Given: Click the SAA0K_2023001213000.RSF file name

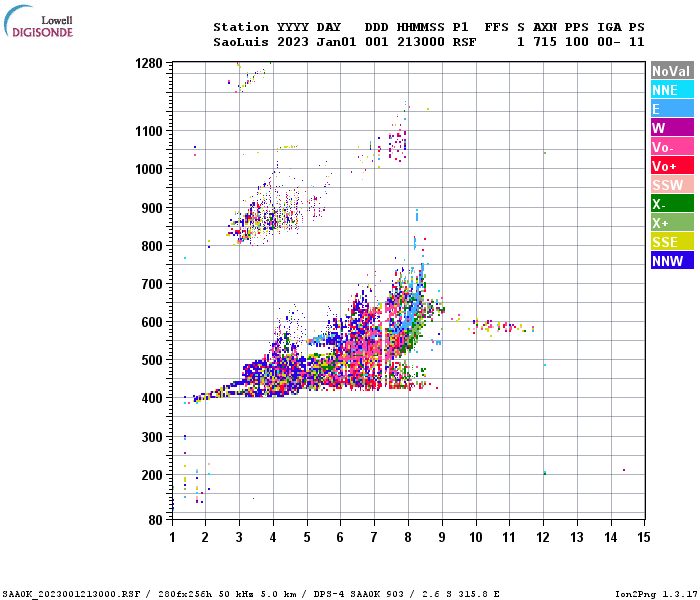Looking at the screenshot, I should (x=71, y=594).
